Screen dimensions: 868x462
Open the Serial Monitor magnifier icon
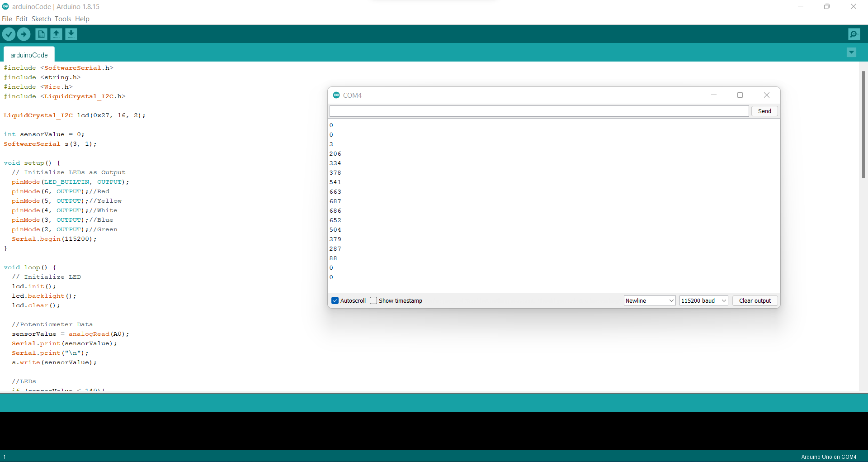tap(854, 34)
